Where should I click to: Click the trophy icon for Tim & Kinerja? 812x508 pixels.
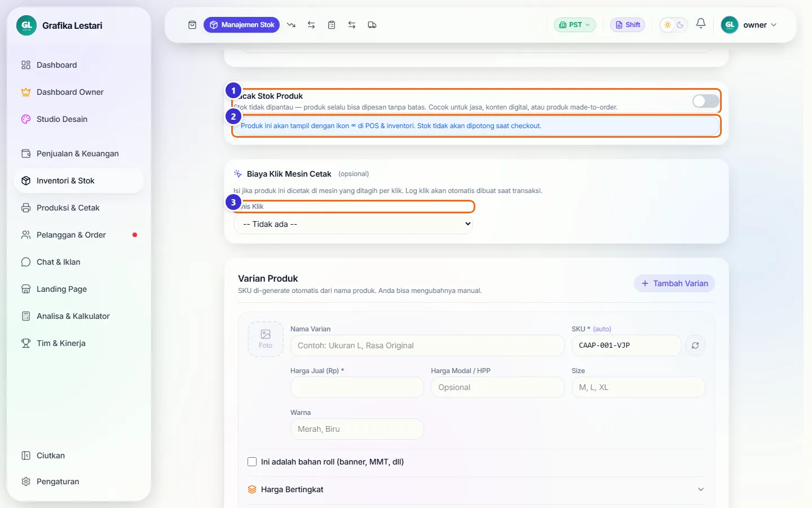tap(26, 343)
